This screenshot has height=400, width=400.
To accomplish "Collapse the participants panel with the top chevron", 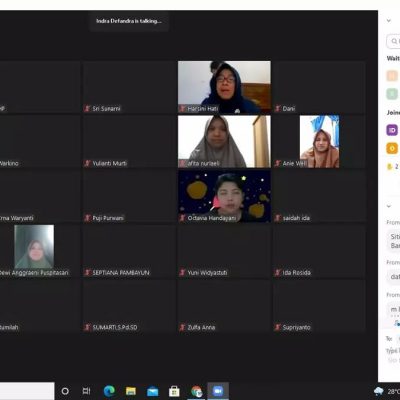I will point(389,21).
